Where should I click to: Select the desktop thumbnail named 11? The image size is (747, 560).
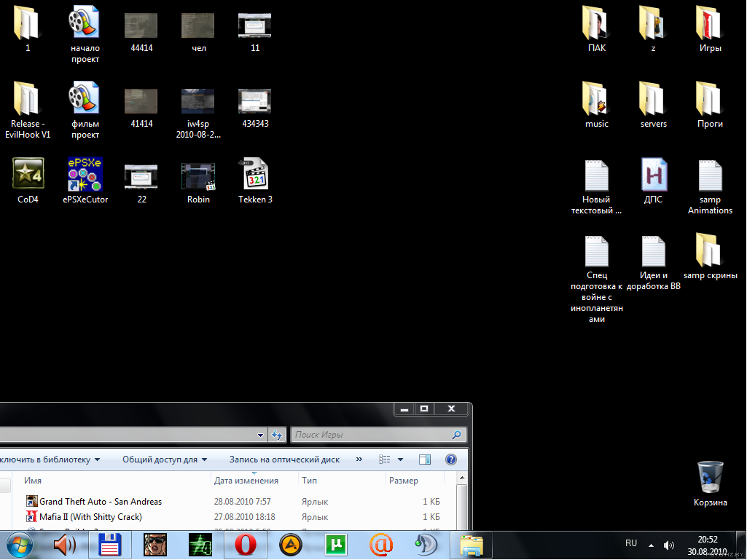point(255,25)
